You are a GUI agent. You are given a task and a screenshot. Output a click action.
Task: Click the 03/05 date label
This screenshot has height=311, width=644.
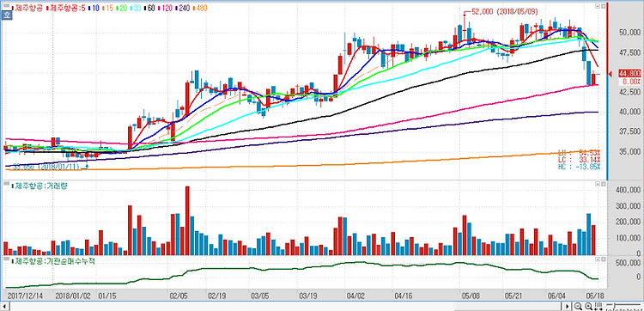point(259,296)
